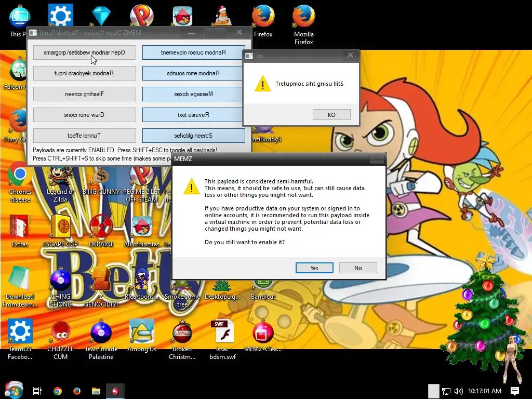Open the MEMZ-Clea... desktop icon
The height and width of the screenshot is (399, 532).
click(263, 336)
